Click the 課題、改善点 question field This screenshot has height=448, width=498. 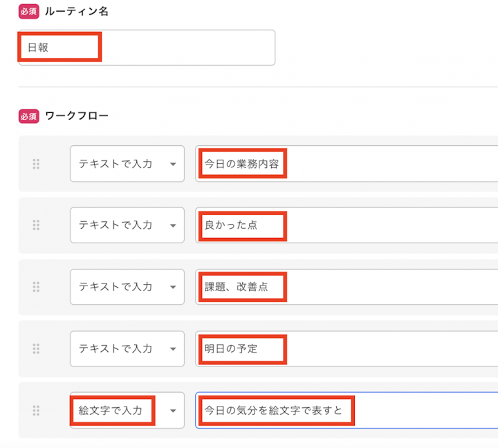click(346, 287)
